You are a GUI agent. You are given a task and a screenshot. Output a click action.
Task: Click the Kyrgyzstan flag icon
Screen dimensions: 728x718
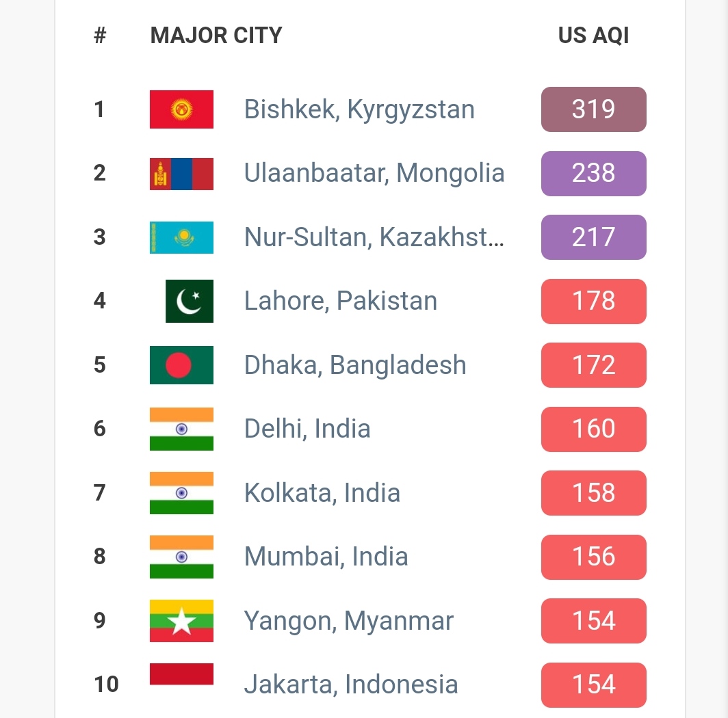181,109
